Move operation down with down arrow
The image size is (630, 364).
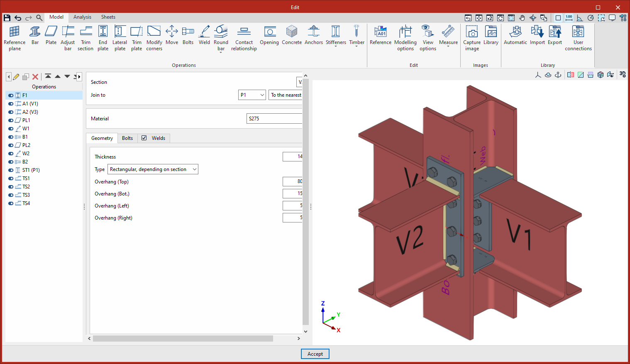click(x=67, y=77)
